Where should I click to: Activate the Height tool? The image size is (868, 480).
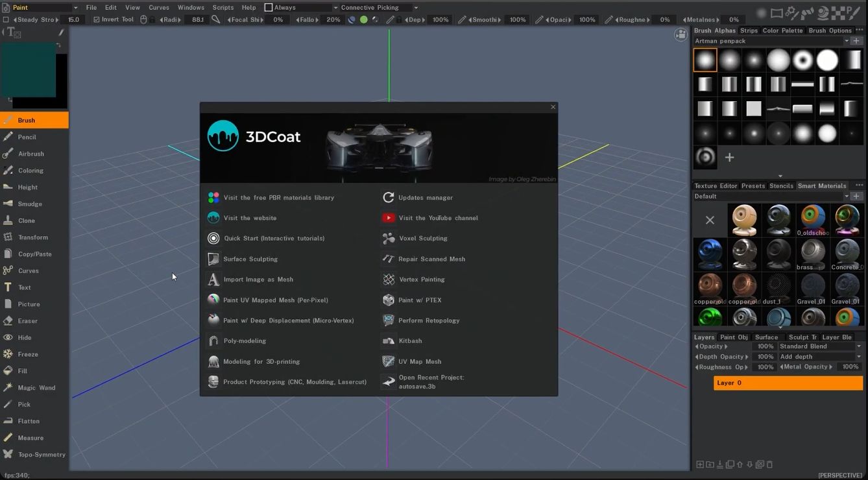click(34, 187)
